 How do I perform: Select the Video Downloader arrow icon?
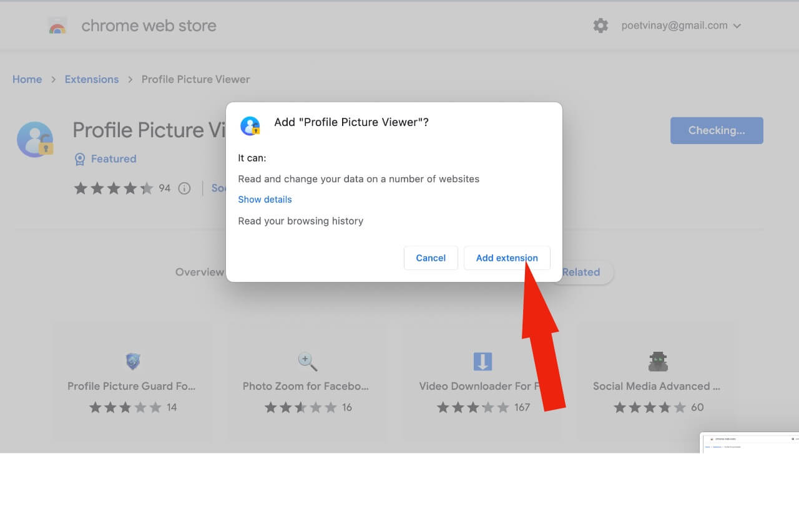pos(483,360)
